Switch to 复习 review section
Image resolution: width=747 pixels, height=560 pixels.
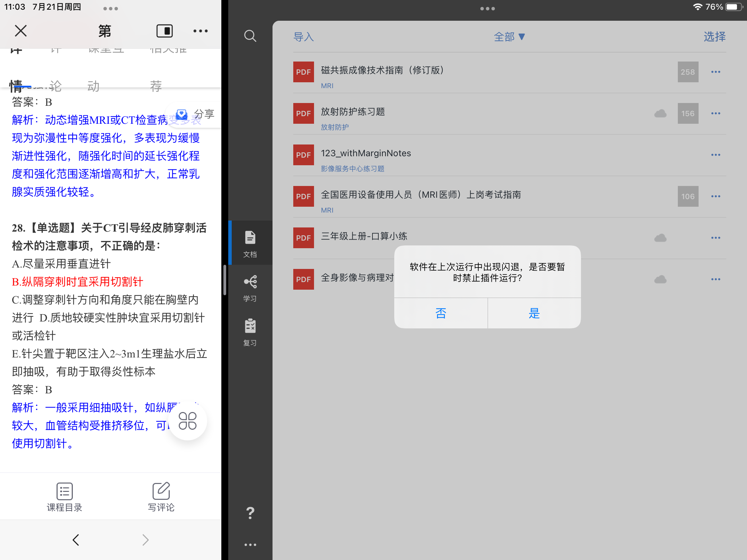tap(250, 333)
